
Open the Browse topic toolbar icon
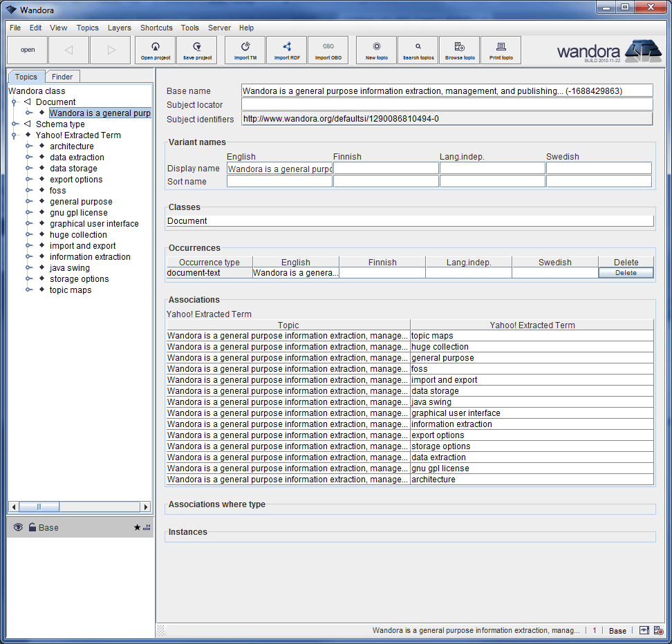click(x=459, y=50)
